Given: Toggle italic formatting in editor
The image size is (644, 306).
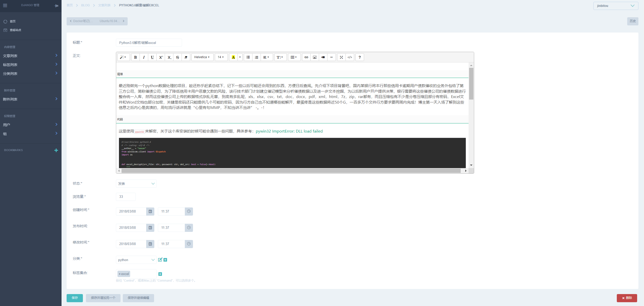Looking at the screenshot, I should point(144,57).
